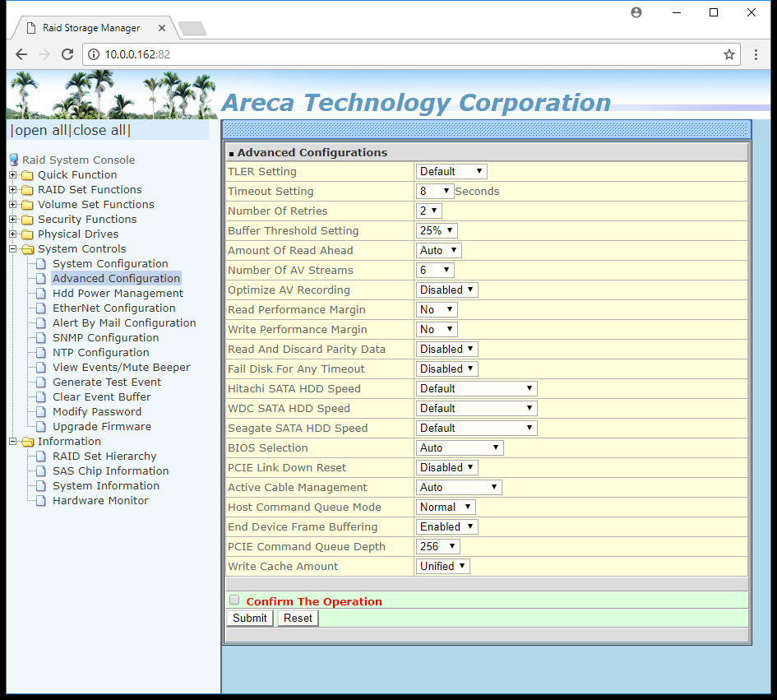Click the page icon beside NTP Configuration

[x=42, y=353]
